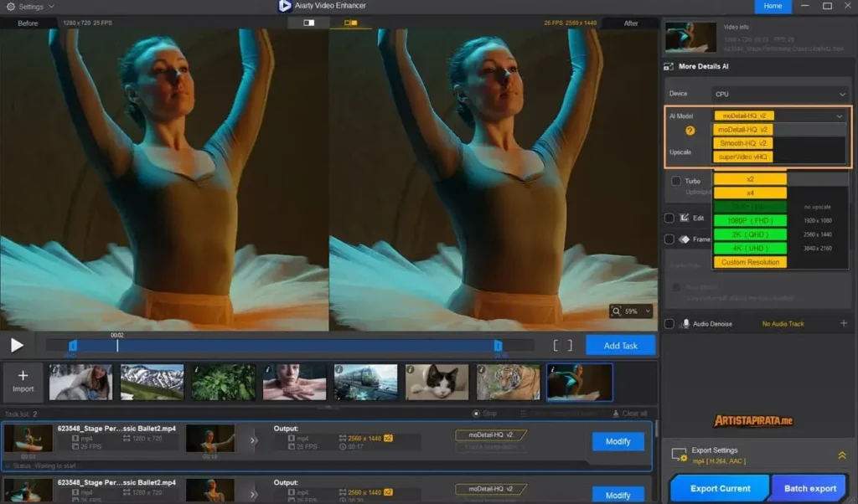858x504 pixels.
Task: Click the yellow question mark help icon
Action: pos(690,131)
